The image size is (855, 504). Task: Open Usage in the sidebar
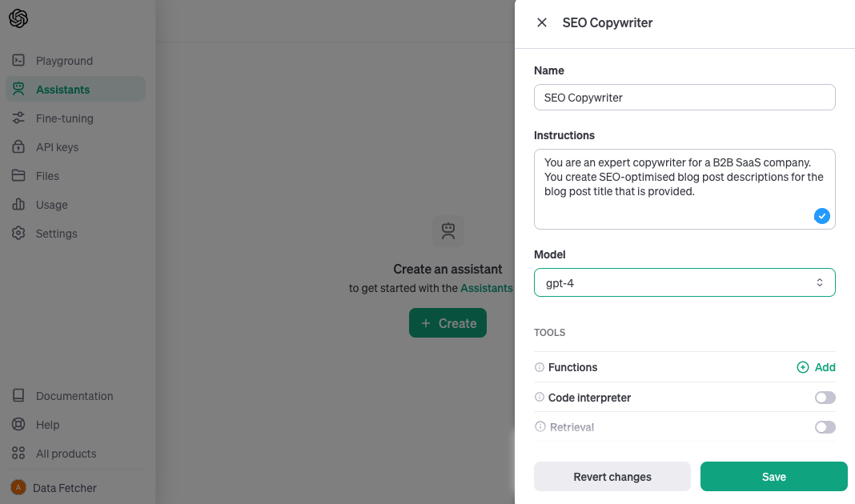point(76,205)
